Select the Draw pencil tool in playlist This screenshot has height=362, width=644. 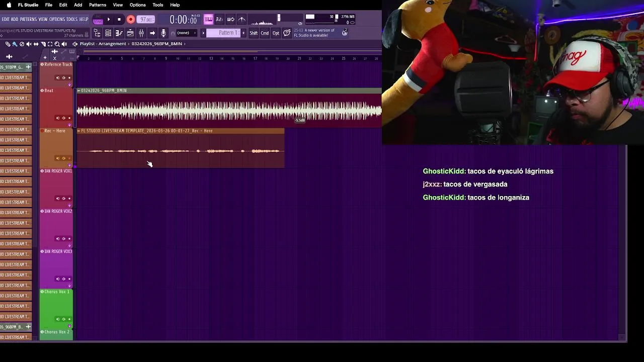pyautogui.click(x=8, y=44)
